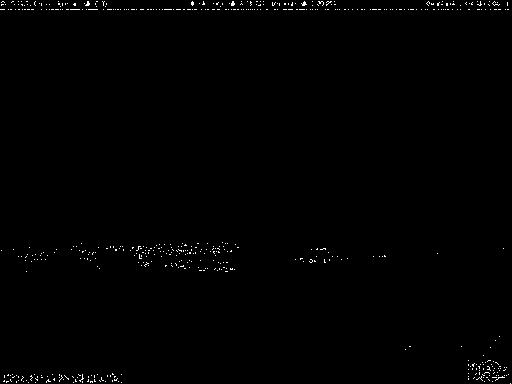Image resolution: width=512 pixels, height=384 pixels.
Task: Click the small light group right of central cluster
Action: (379, 257)
